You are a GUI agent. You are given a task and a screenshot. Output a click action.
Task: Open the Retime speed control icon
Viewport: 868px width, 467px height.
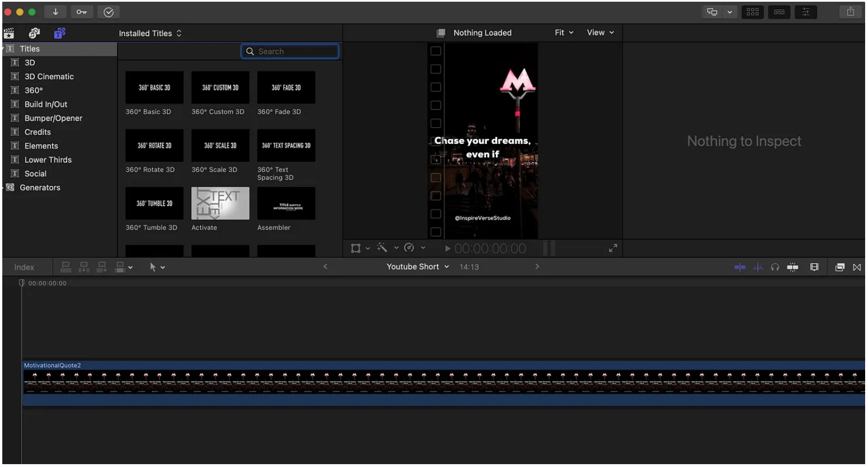pos(409,247)
